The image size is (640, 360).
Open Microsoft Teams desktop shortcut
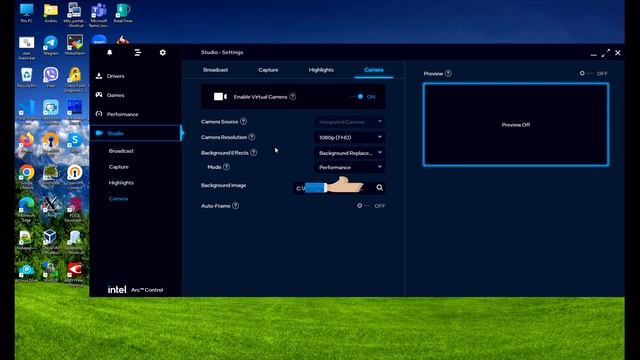point(99,15)
